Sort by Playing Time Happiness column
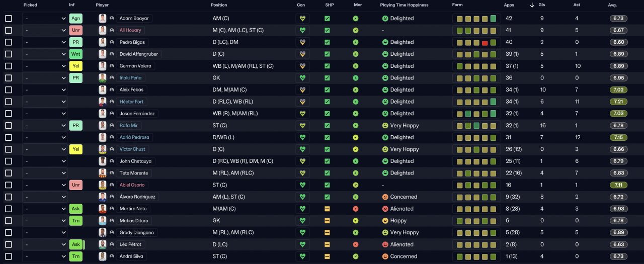This screenshot has height=264, width=644. point(404,5)
